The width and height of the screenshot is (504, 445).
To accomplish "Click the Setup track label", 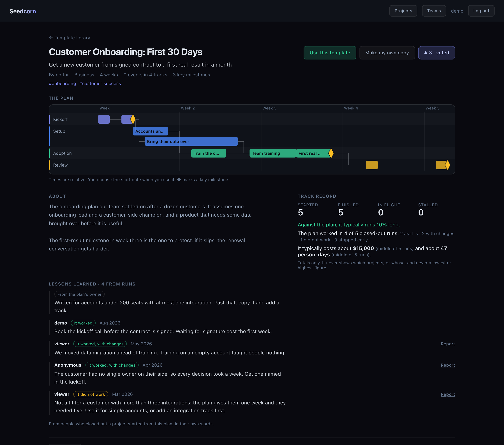I will click(59, 131).
